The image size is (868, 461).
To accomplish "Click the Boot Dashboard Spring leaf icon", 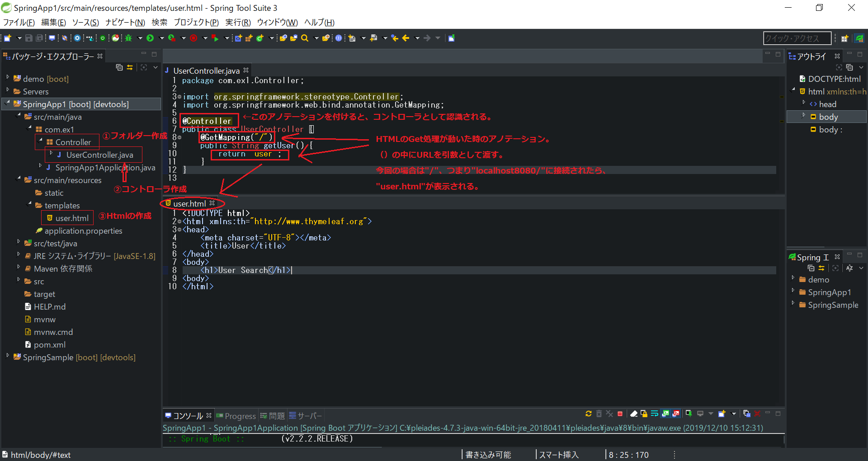I will [x=116, y=38].
